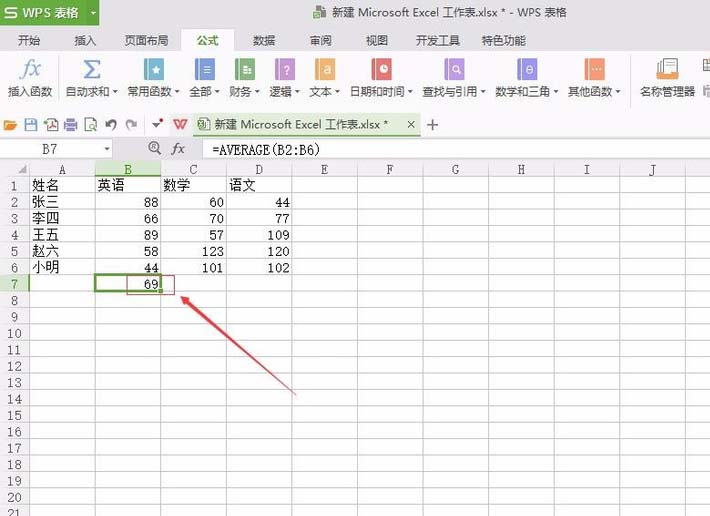Click the redo arrow icon

coord(131,124)
